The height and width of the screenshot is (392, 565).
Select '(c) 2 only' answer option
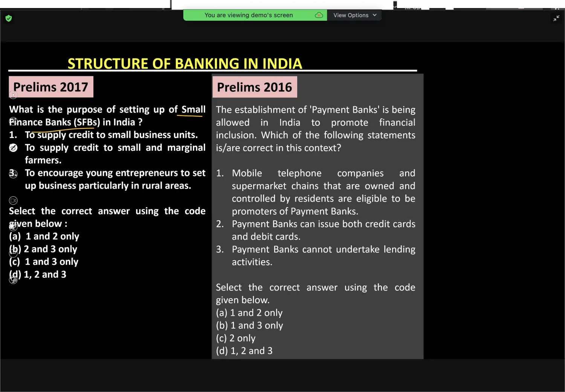236,338
